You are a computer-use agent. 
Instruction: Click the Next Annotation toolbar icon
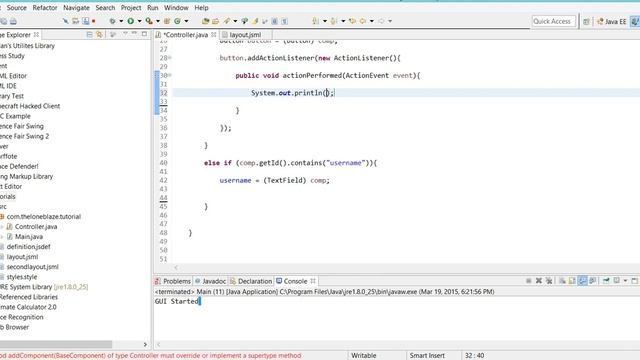(316, 21)
